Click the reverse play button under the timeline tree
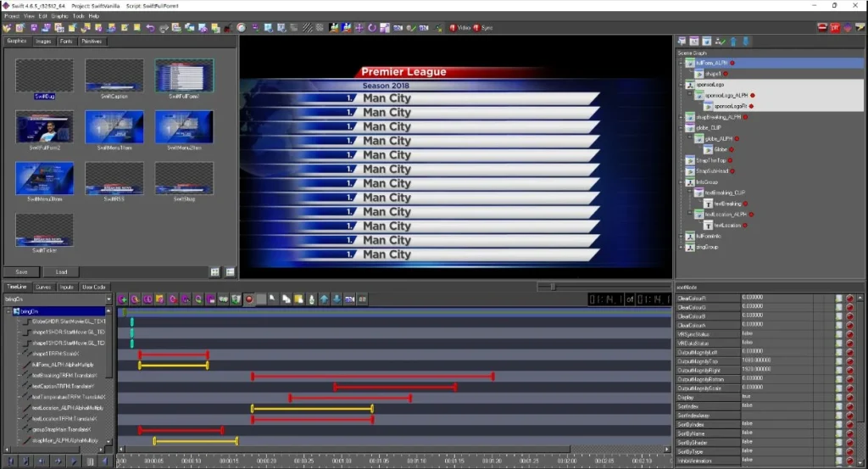868x469 pixels. 105,461
